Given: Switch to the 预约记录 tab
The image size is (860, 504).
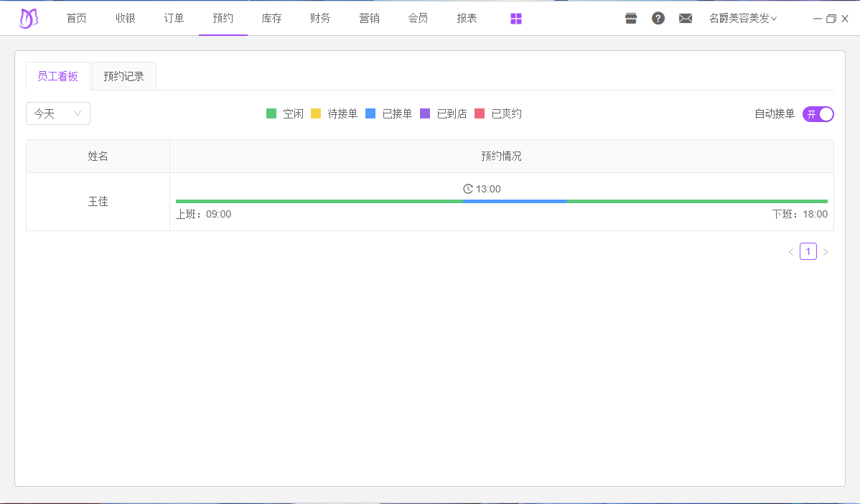Looking at the screenshot, I should (x=123, y=76).
